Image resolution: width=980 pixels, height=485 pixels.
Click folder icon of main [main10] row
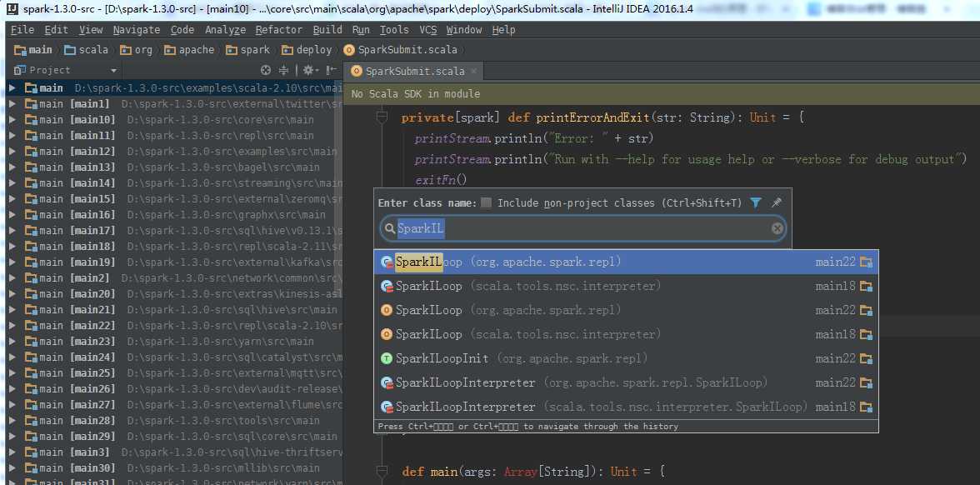(31, 119)
